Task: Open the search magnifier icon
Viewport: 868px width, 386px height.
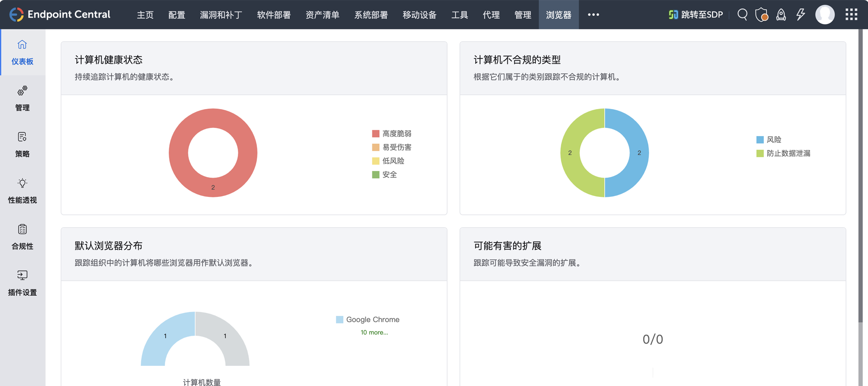Action: (742, 15)
